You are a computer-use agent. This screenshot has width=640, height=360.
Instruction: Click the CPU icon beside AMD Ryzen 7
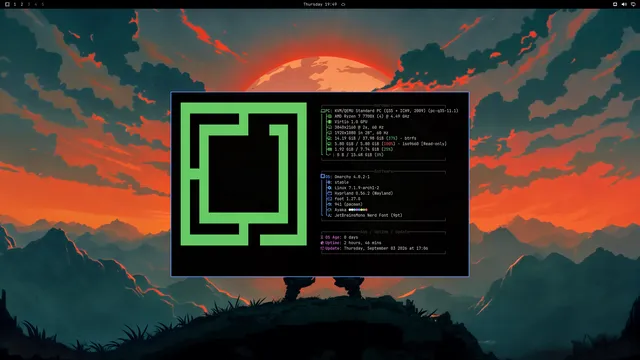(x=329, y=116)
